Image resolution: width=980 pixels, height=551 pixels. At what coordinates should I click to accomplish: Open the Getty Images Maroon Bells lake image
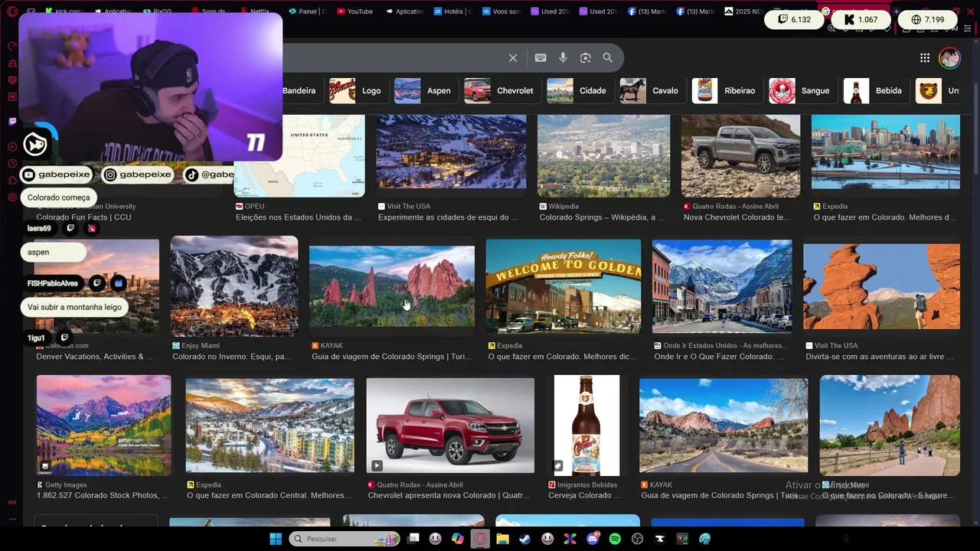104,425
